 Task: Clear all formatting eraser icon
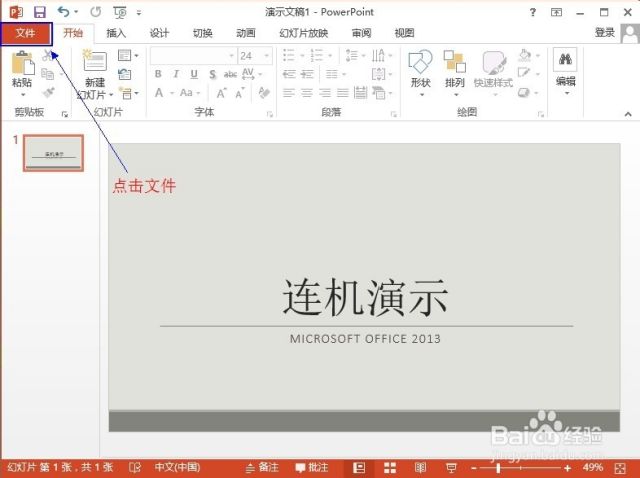(x=264, y=93)
